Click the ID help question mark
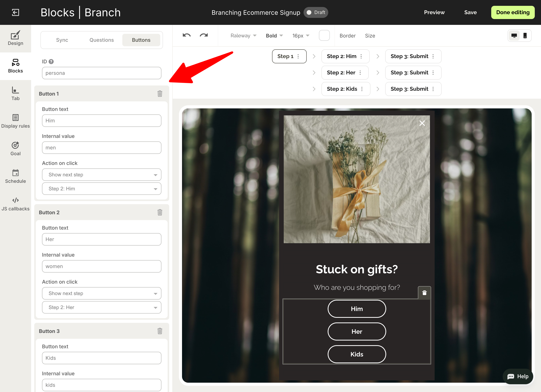The width and height of the screenshot is (541, 392). pyautogui.click(x=51, y=62)
